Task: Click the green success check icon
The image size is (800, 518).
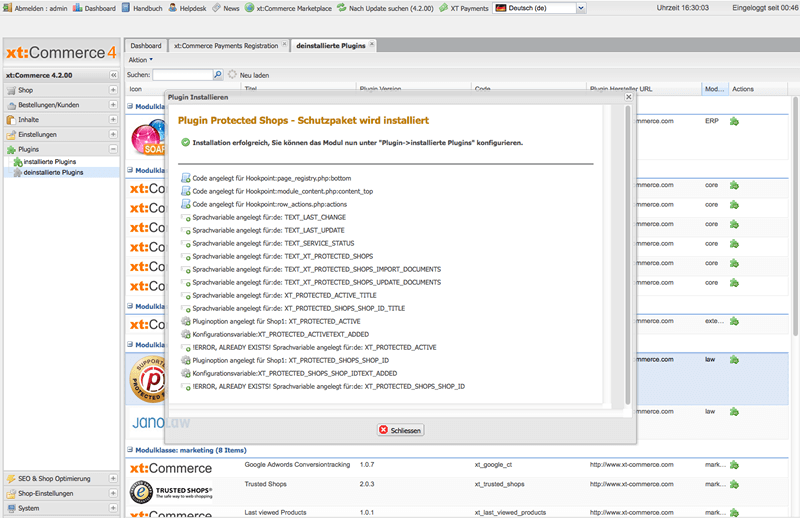Action: (186, 142)
